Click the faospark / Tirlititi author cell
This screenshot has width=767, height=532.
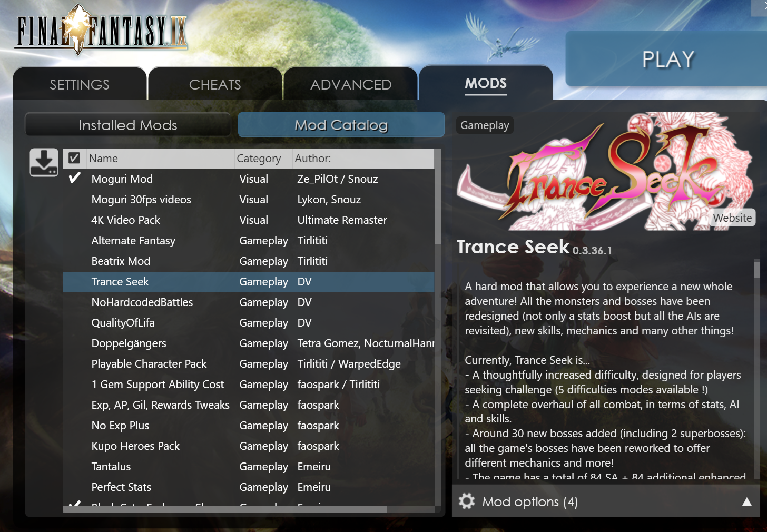click(338, 385)
